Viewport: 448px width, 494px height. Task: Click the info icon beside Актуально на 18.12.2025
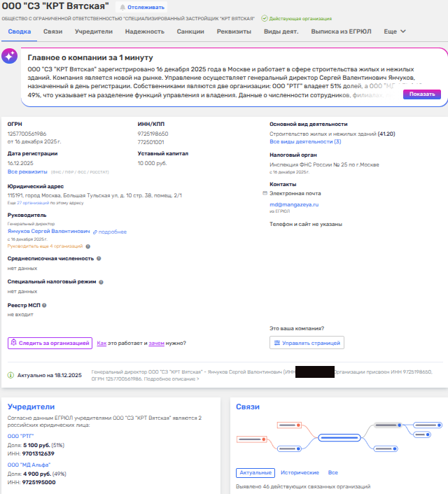10,376
